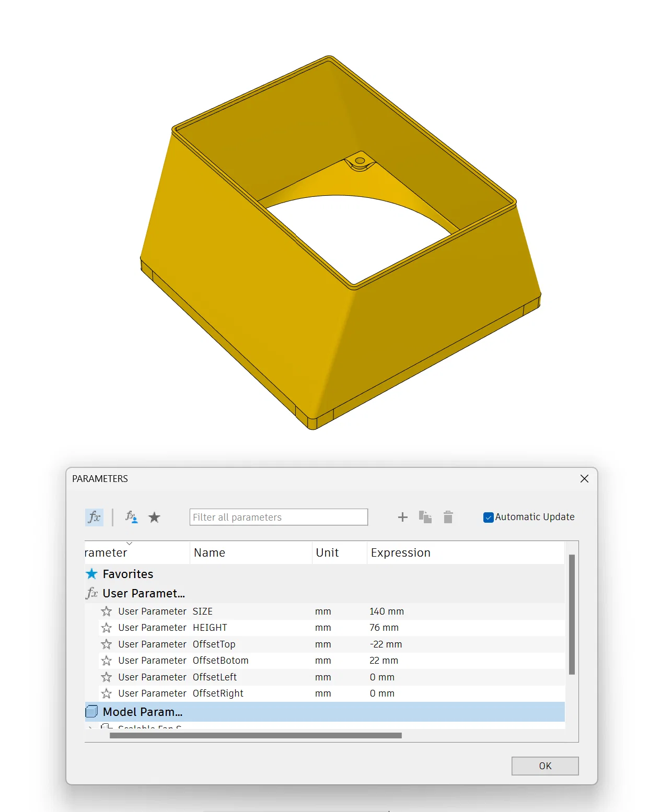Confirm the dialog with OK
Viewport: 672px width, 812px height.
pos(545,766)
